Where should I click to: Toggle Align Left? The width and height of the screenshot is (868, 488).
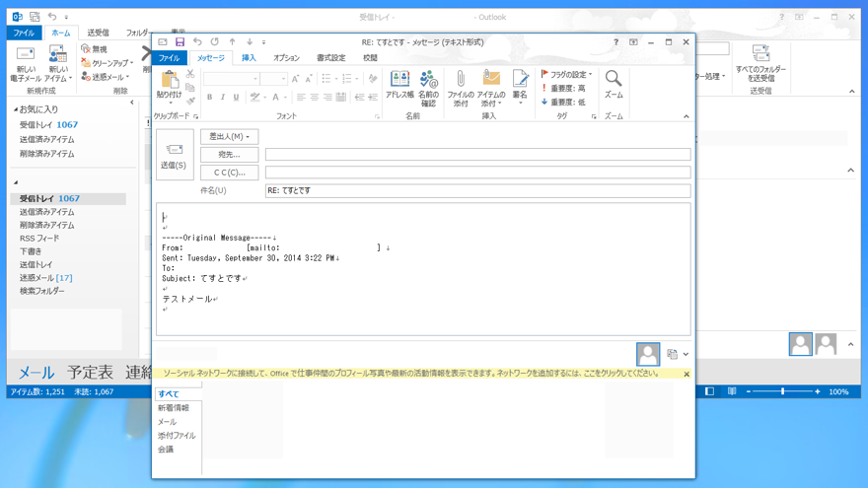click(301, 98)
